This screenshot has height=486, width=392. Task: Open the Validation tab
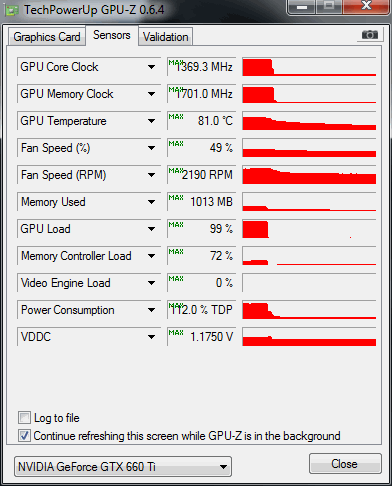point(166,37)
